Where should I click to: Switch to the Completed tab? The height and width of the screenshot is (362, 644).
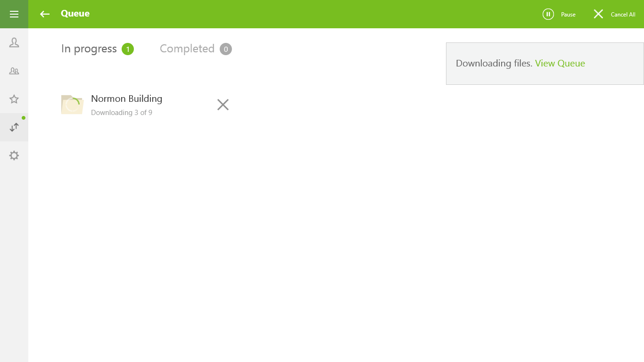pyautogui.click(x=196, y=49)
